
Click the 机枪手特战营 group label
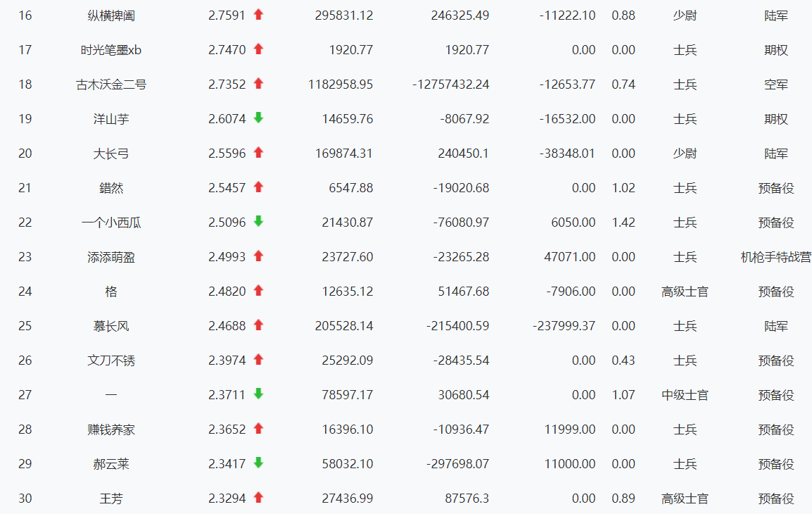[x=775, y=257]
